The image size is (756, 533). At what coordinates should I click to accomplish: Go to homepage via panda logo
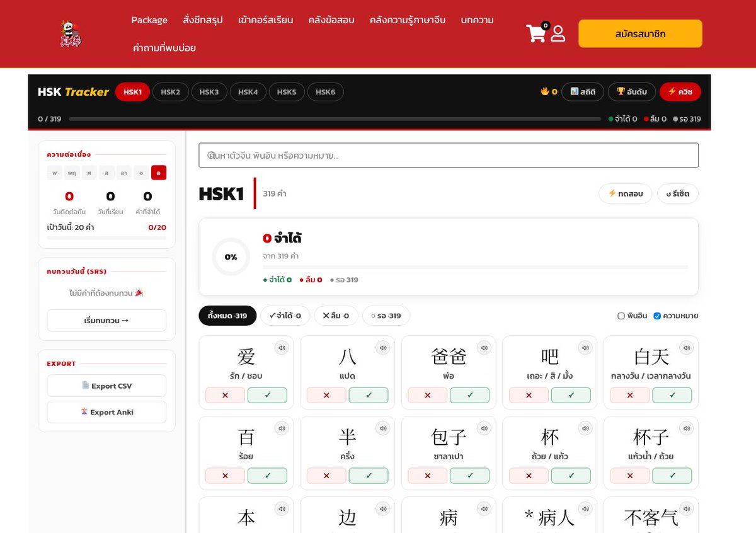coord(71,33)
